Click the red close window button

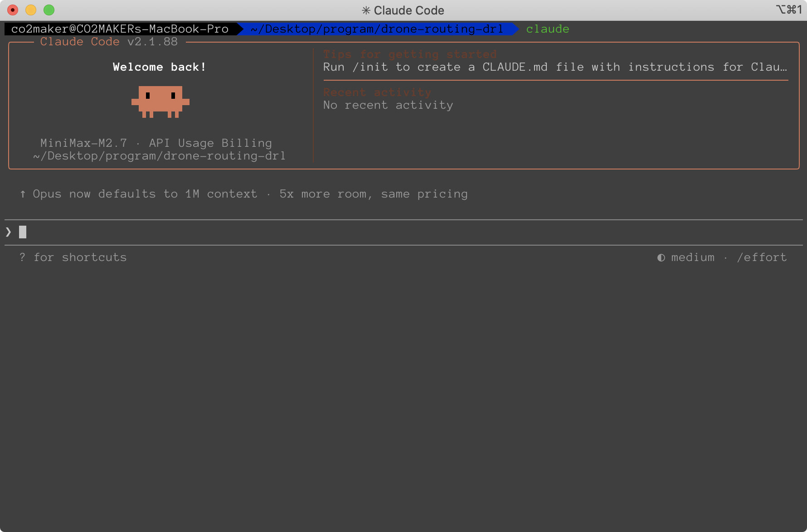coord(13,10)
